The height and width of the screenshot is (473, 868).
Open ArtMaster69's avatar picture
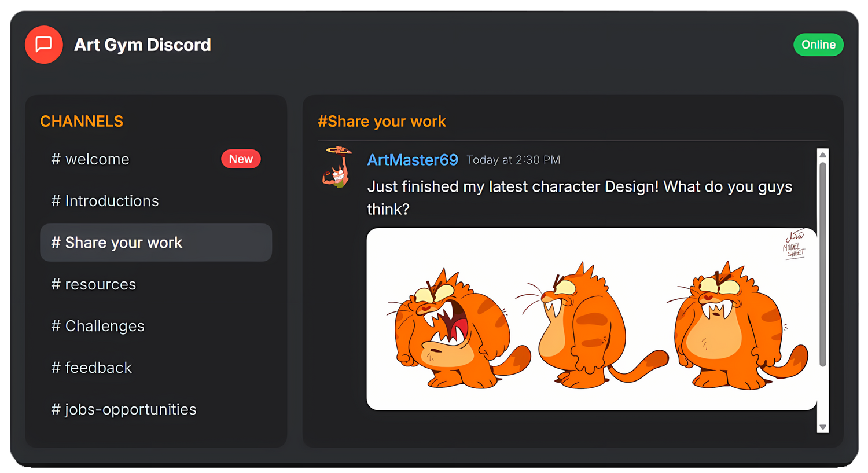click(337, 167)
